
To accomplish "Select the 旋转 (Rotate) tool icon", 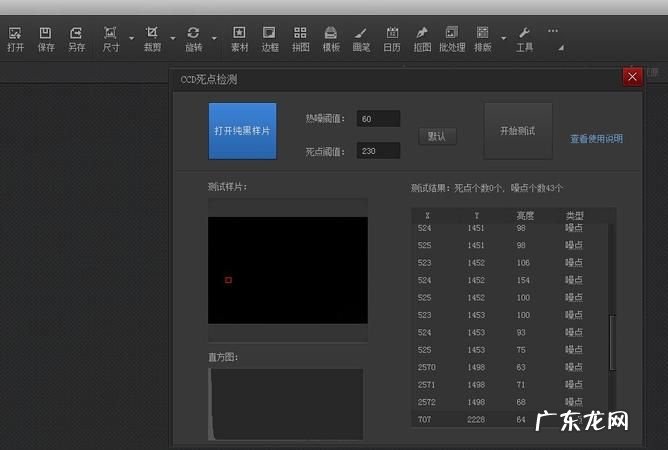I will tap(193, 38).
